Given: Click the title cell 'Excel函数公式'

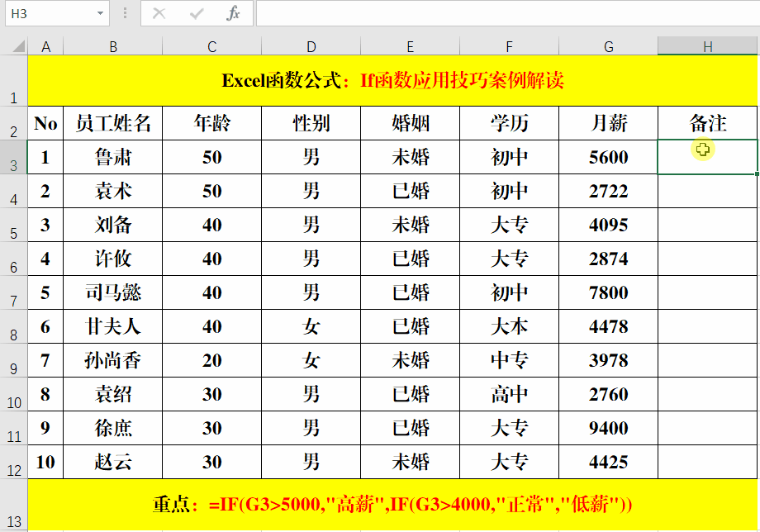Looking at the screenshot, I should coord(392,80).
